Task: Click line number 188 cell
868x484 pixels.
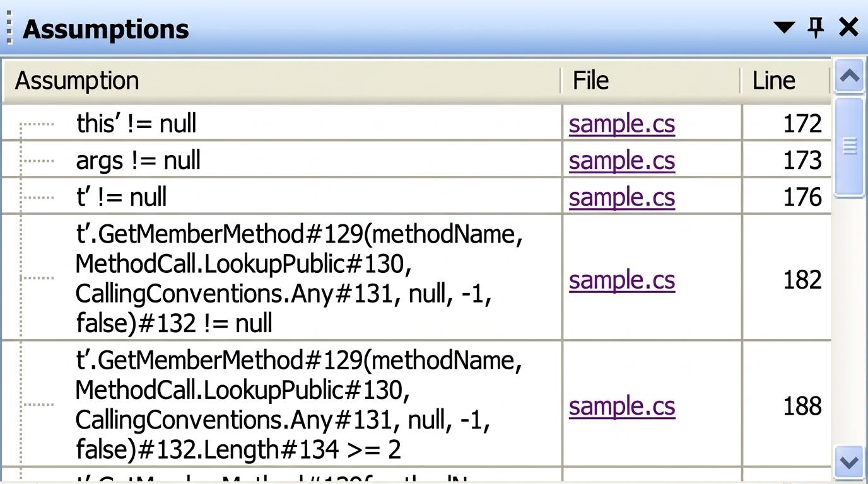Action: (786, 405)
